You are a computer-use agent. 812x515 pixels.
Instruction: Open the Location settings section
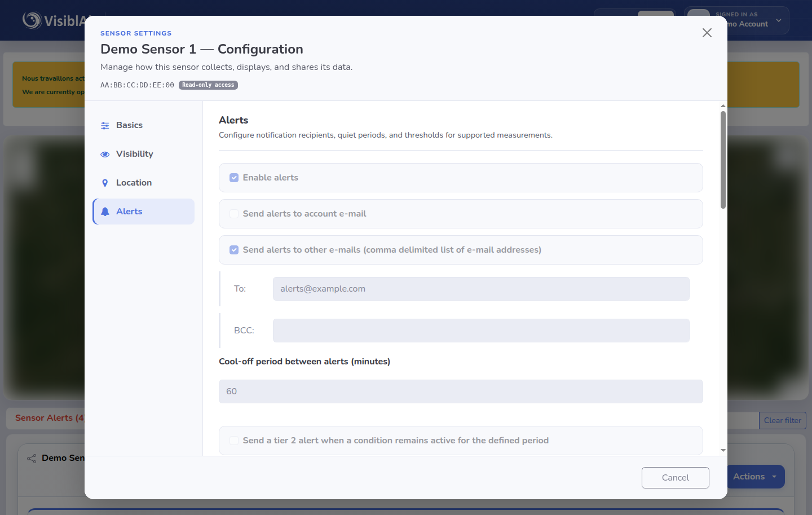[x=144, y=183]
